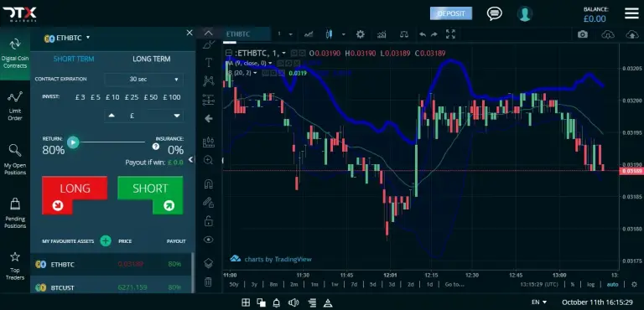This screenshot has height=310, width=644.
Task: Switch to the LONG TERM tab
Action: tap(152, 59)
